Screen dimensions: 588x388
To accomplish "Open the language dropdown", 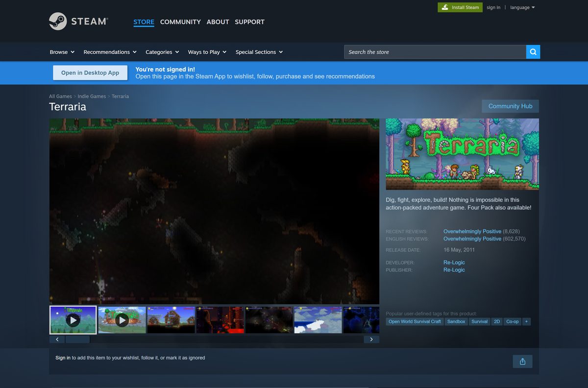I will coord(522,7).
